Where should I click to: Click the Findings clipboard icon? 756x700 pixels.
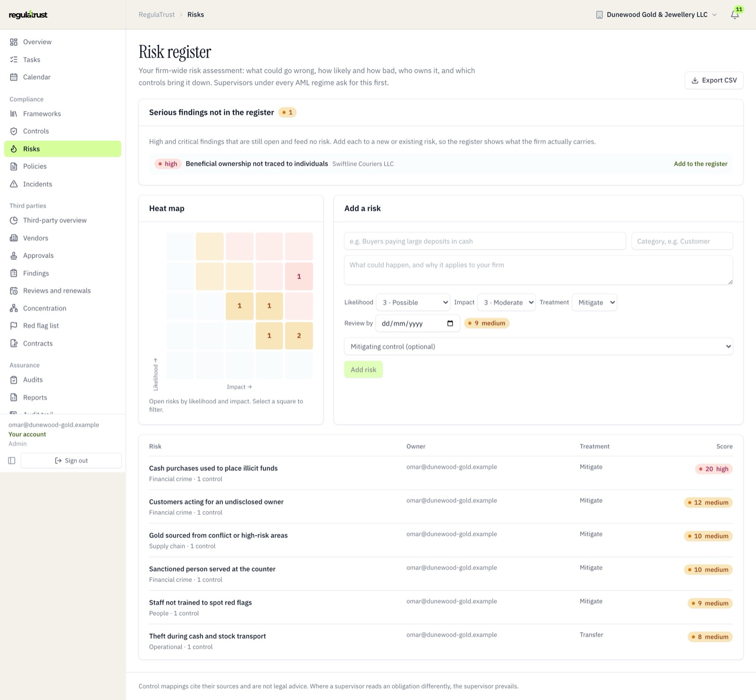click(x=14, y=273)
